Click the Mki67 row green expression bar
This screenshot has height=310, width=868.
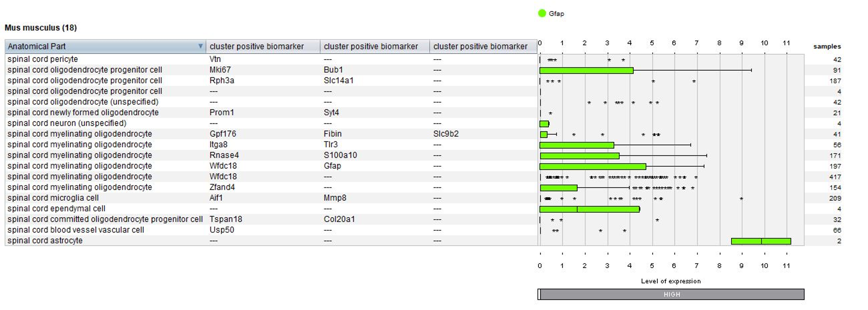587,70
